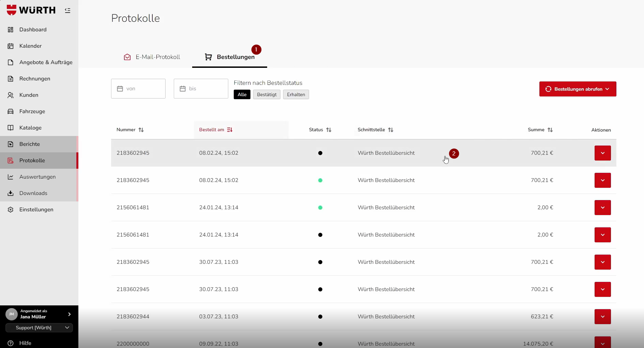Click the von date field

coord(138,89)
